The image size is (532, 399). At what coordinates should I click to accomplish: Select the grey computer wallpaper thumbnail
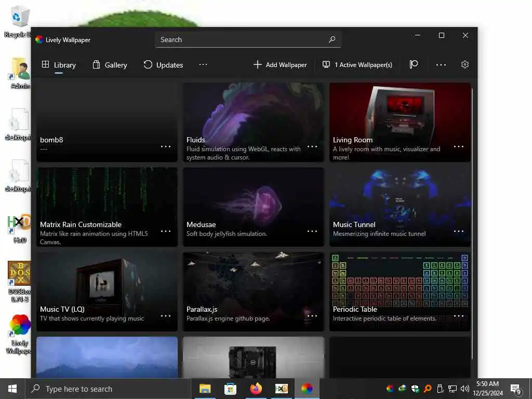click(254, 357)
